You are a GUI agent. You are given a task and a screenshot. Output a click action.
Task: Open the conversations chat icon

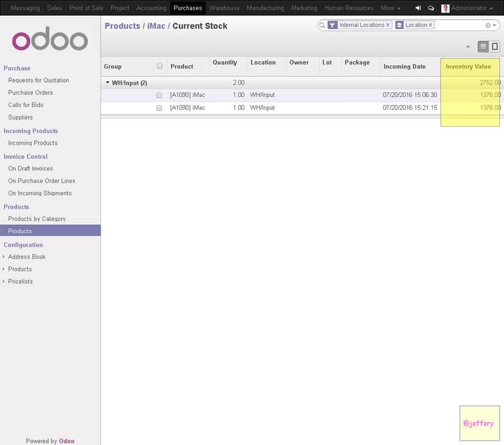point(431,8)
